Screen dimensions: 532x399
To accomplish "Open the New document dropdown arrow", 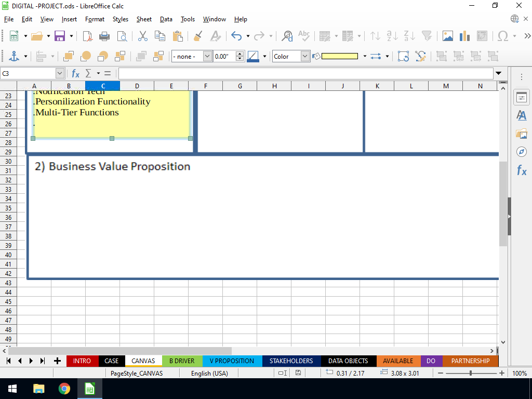I will (25, 36).
